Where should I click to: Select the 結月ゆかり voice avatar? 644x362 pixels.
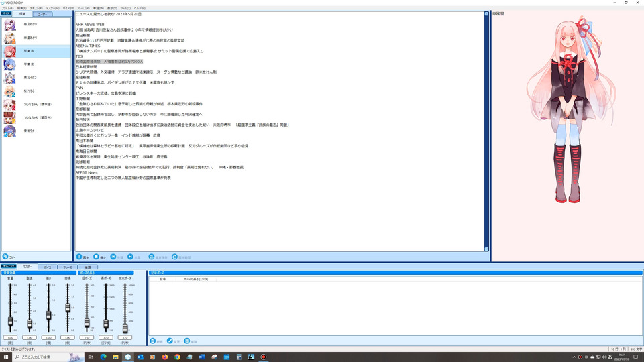[9, 25]
